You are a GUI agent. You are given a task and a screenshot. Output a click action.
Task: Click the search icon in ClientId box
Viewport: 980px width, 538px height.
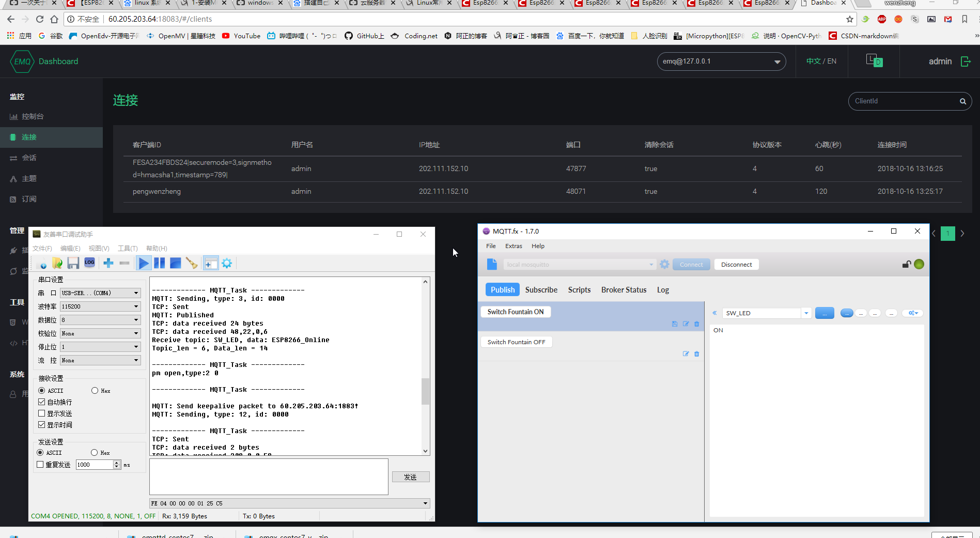click(963, 101)
